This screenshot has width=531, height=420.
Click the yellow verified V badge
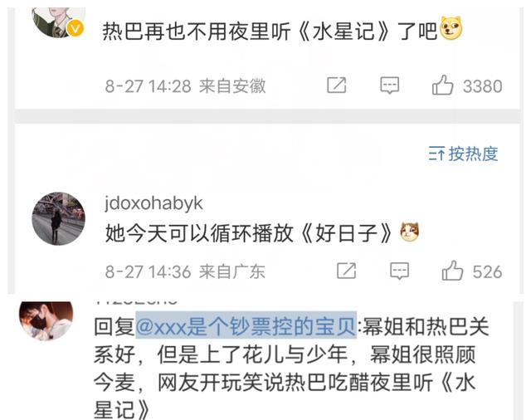(x=76, y=28)
